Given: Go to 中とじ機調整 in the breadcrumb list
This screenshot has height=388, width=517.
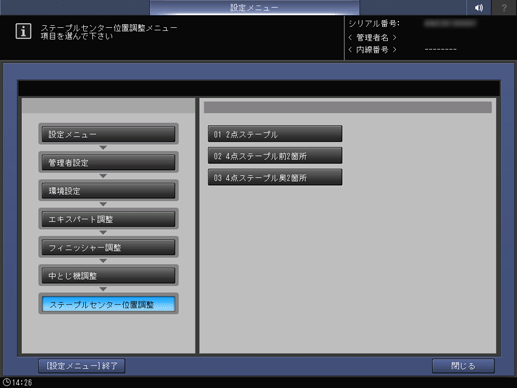Looking at the screenshot, I should click(108, 276).
